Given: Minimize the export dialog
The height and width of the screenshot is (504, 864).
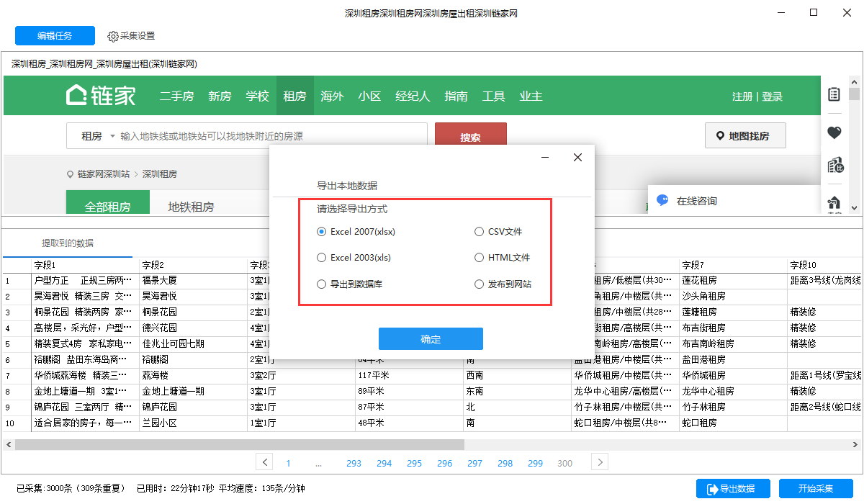Looking at the screenshot, I should [x=546, y=158].
